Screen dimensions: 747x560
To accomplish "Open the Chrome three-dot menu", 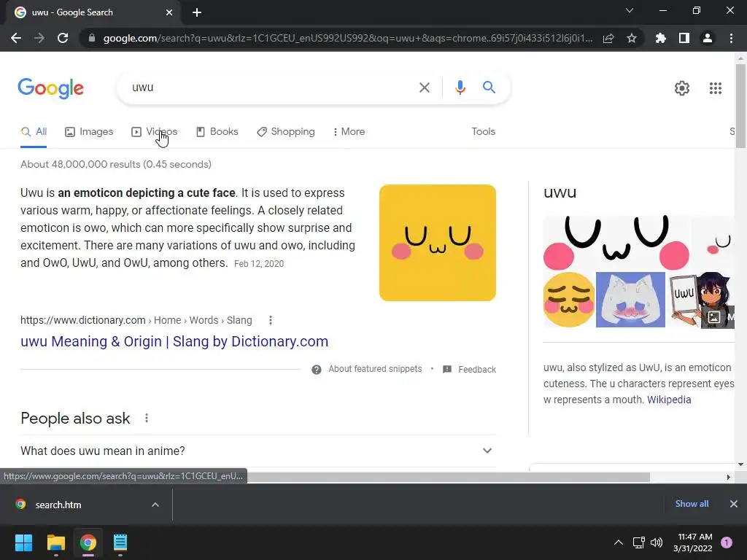I will [731, 38].
